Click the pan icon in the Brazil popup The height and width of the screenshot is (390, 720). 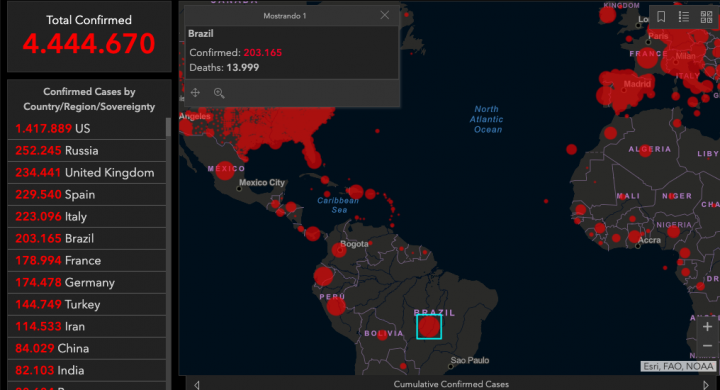tap(195, 93)
